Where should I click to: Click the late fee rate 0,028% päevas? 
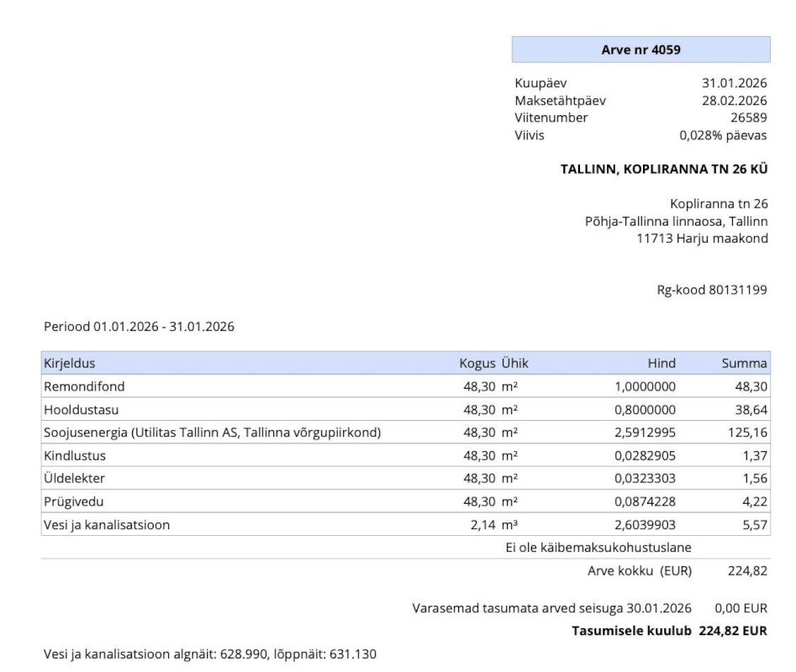pos(723,134)
